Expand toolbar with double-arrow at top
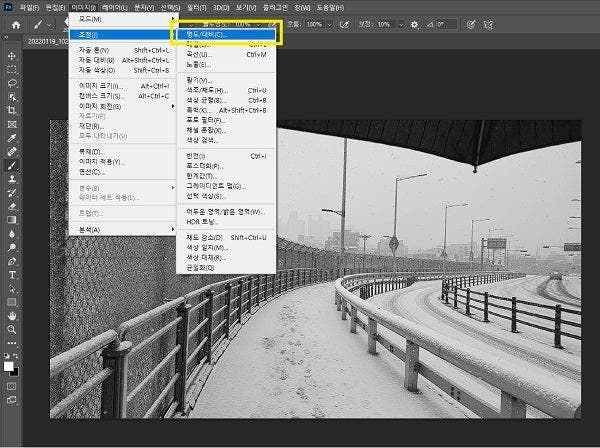 click(x=6, y=37)
